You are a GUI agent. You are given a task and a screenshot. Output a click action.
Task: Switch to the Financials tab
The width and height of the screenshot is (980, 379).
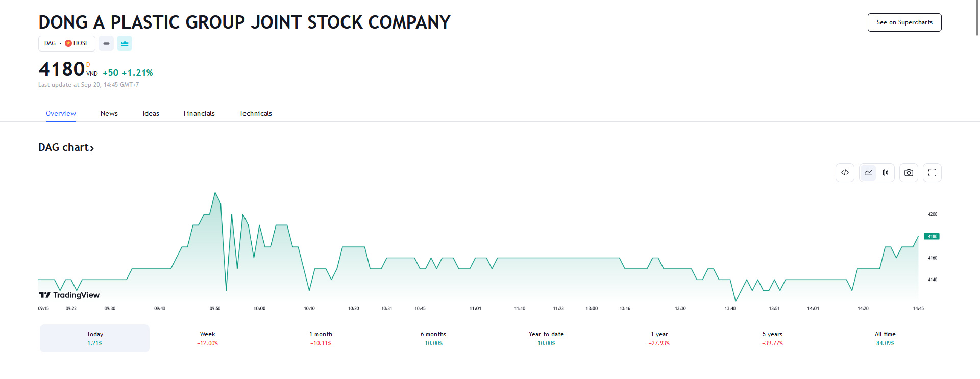(199, 113)
